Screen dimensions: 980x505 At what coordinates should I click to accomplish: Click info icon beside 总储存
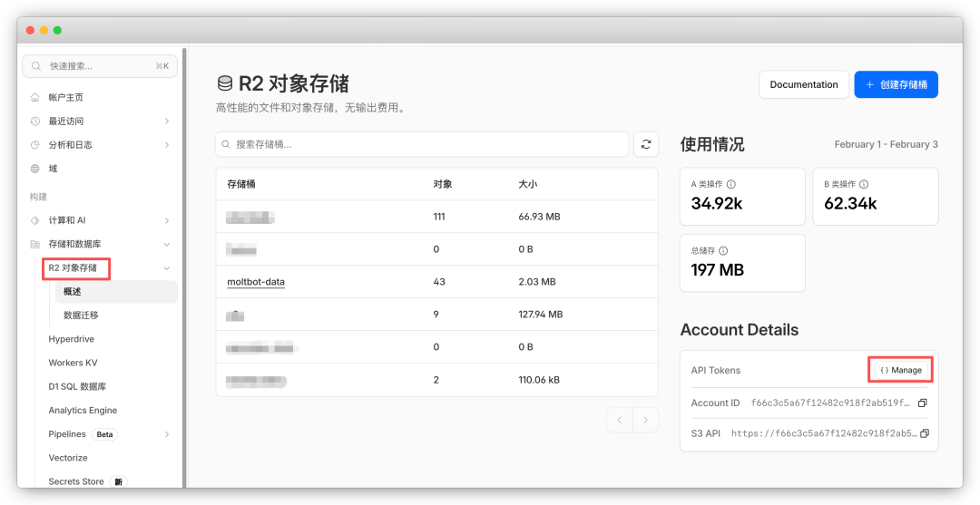[x=723, y=251]
